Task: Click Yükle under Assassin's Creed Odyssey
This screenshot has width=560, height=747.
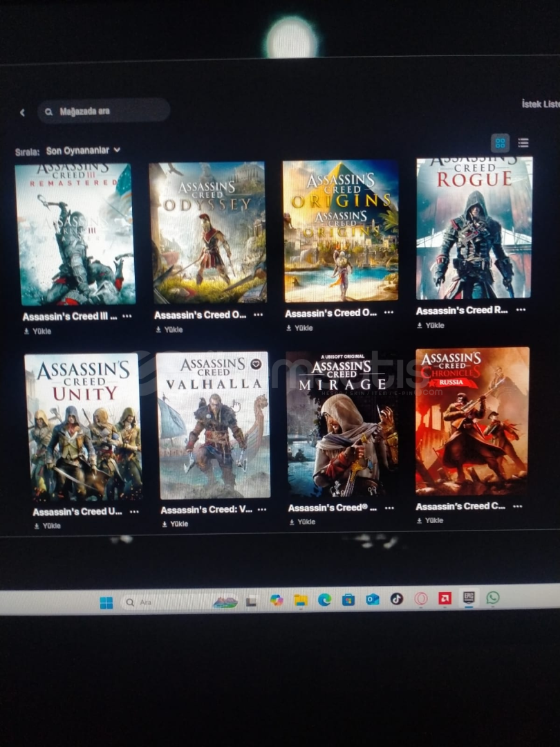Action: tap(169, 330)
